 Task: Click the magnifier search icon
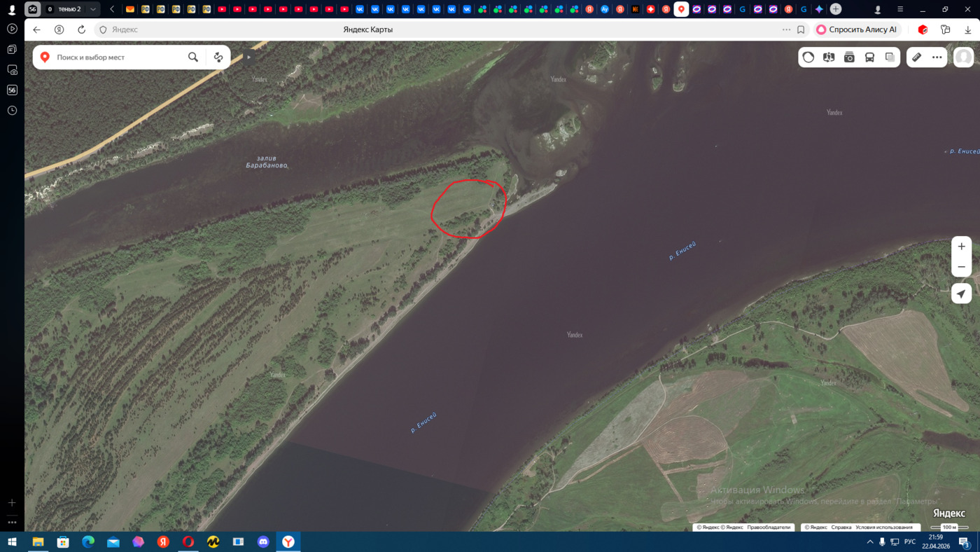[x=193, y=57]
